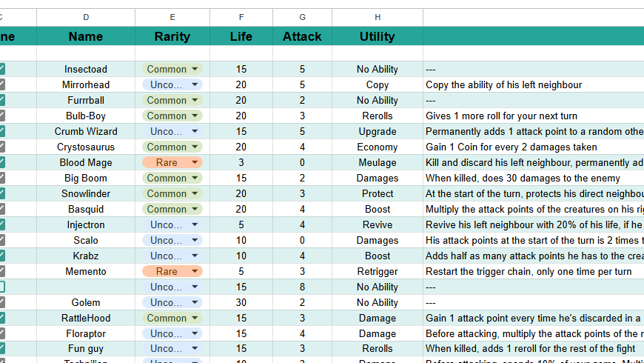Toggle the checkbox in the Golem row

pos(2,302)
